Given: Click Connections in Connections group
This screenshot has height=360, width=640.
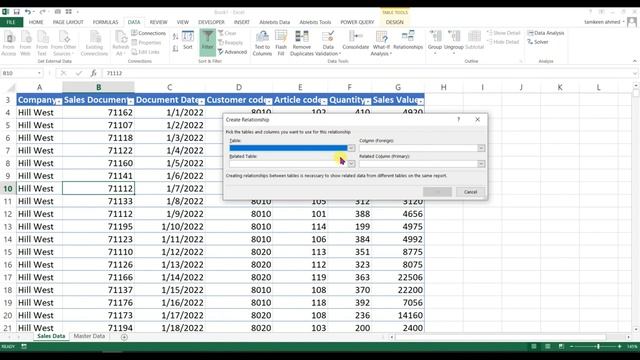Looking at the screenshot, I should coord(149,33).
